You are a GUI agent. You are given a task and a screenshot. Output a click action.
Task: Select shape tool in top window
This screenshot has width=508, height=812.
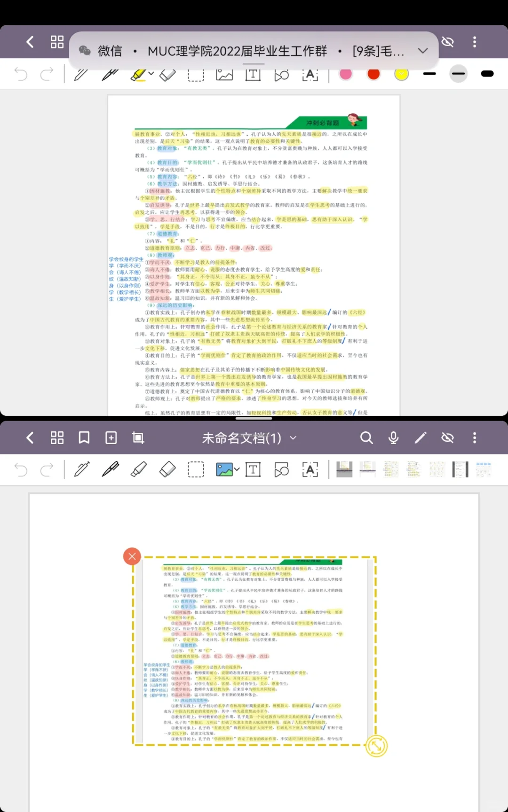(281, 74)
